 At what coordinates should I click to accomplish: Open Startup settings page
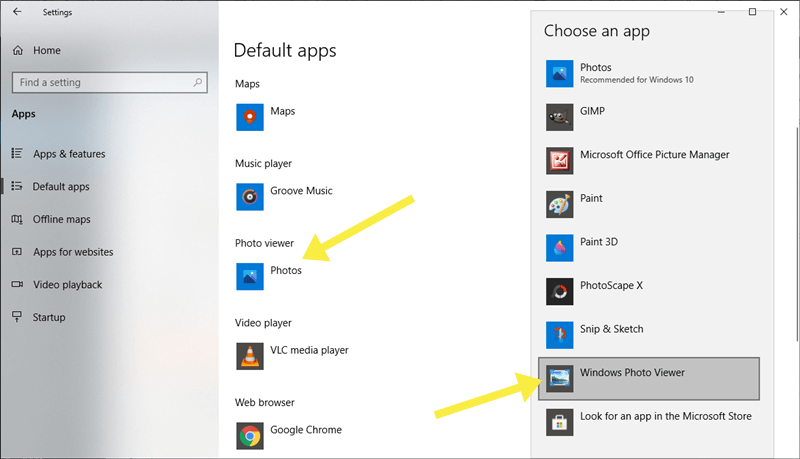click(49, 317)
